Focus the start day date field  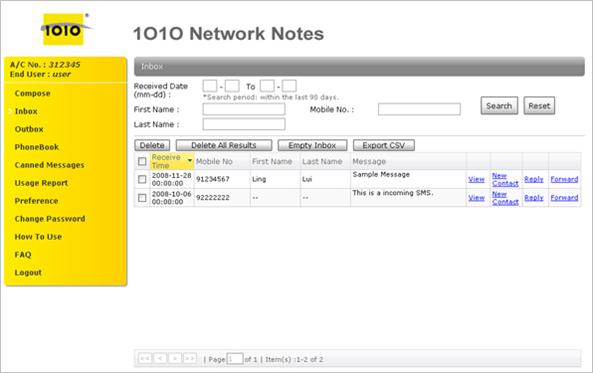coord(232,86)
